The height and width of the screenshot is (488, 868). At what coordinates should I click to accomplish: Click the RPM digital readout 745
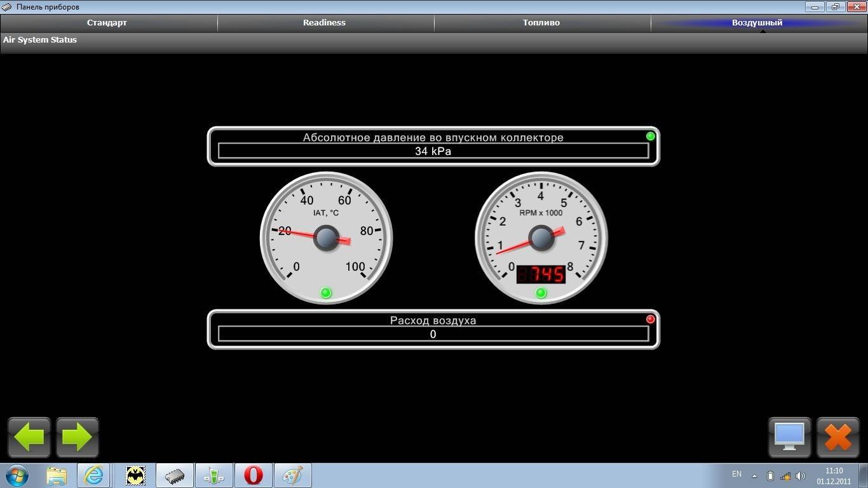541,274
